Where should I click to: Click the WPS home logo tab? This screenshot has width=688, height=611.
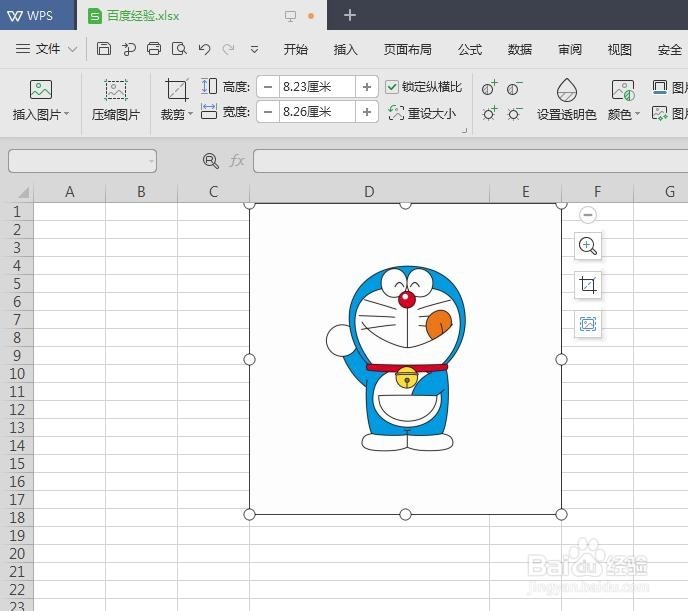click(38, 15)
